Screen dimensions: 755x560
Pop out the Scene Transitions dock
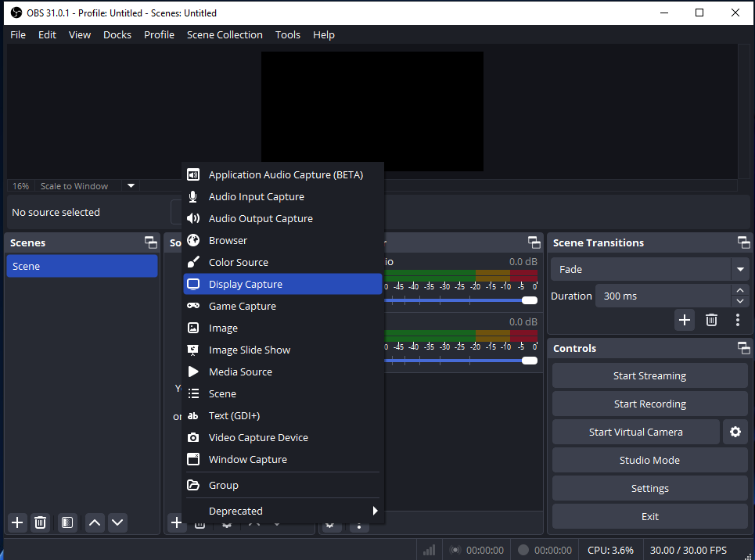coord(743,242)
